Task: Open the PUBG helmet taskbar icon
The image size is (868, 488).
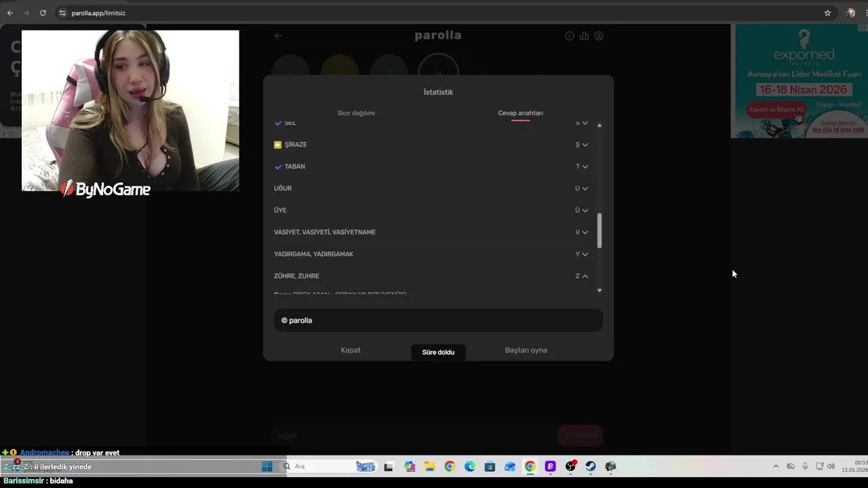Action: [x=610, y=466]
